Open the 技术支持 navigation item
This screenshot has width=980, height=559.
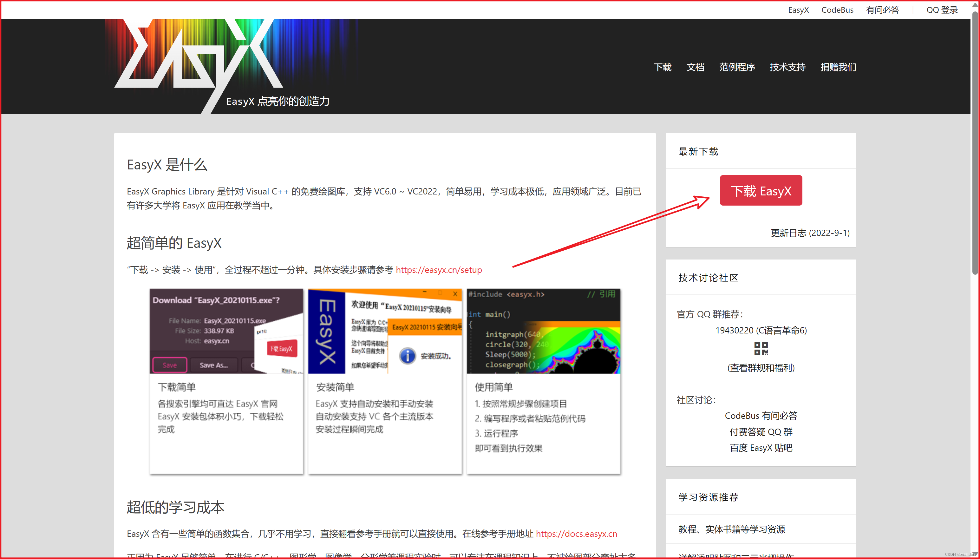click(787, 67)
